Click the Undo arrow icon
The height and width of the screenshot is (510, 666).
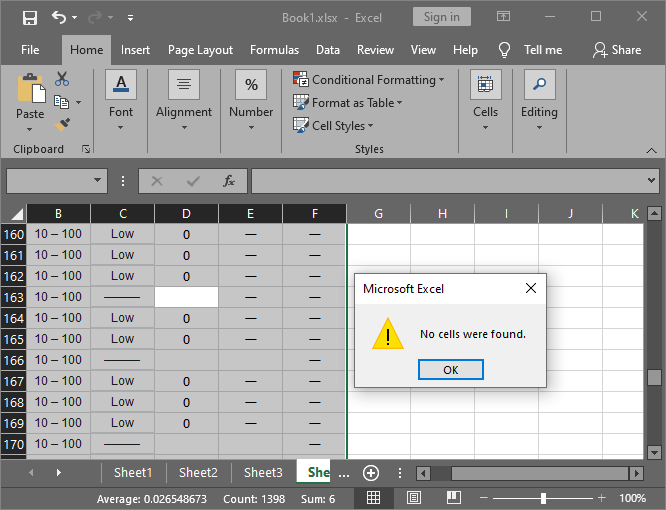coord(59,17)
